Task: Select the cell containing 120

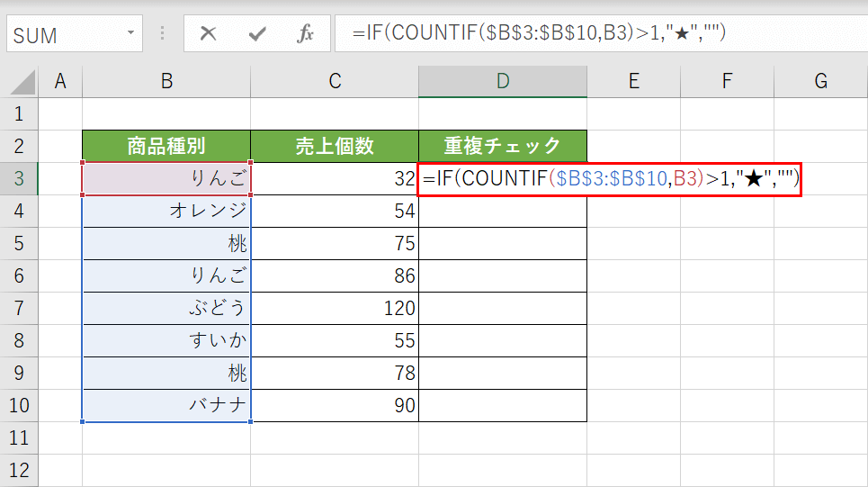Action: (x=335, y=309)
